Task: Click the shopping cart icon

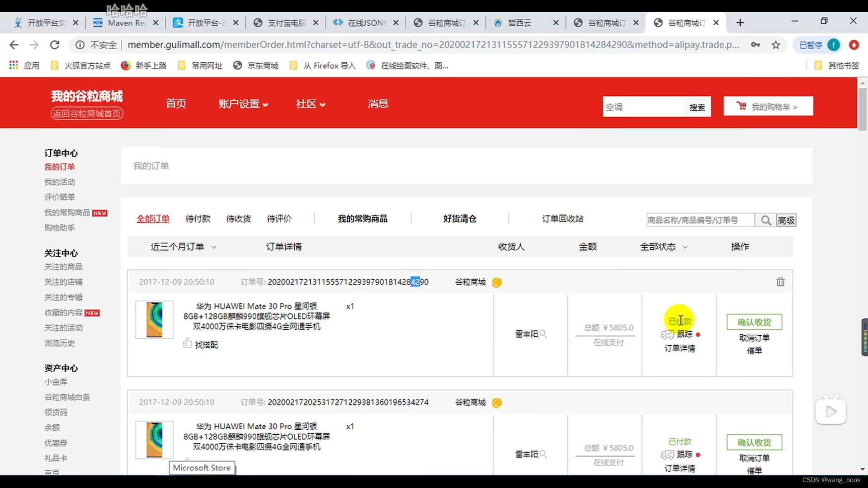Action: [x=741, y=106]
